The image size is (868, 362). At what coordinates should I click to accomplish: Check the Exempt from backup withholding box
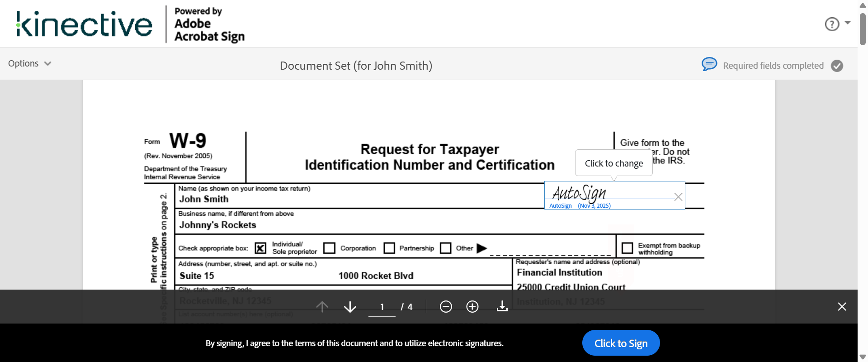point(627,248)
